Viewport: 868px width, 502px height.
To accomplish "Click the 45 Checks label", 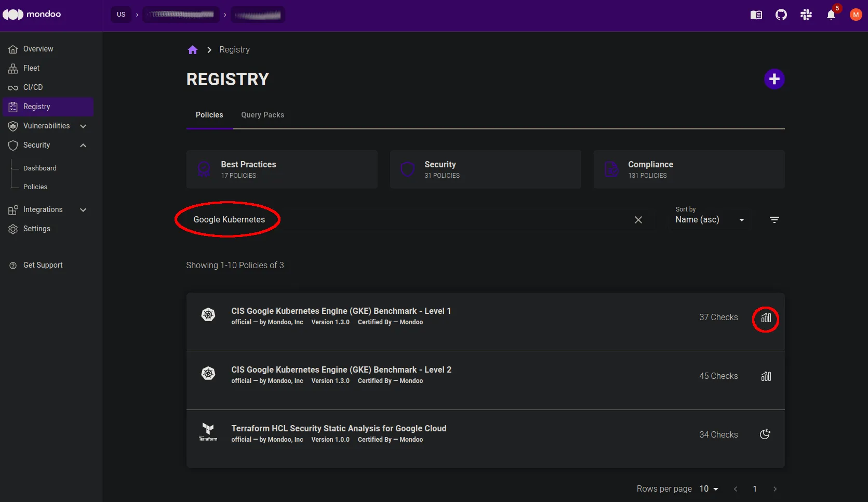I will pyautogui.click(x=718, y=376).
